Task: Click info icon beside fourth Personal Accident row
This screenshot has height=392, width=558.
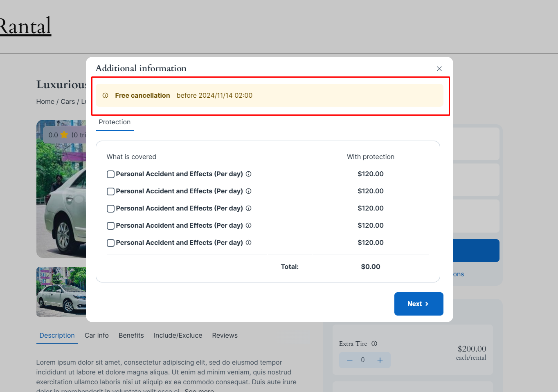Action: (x=248, y=225)
